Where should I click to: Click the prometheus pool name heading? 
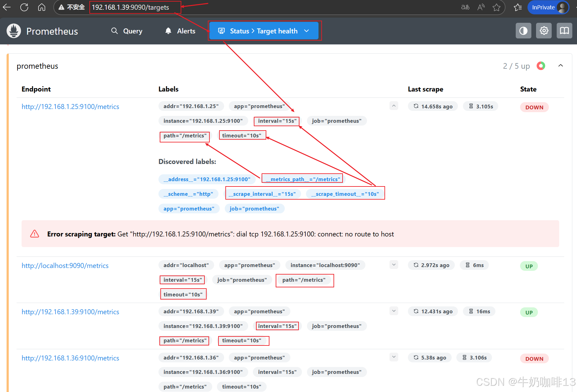coord(37,66)
